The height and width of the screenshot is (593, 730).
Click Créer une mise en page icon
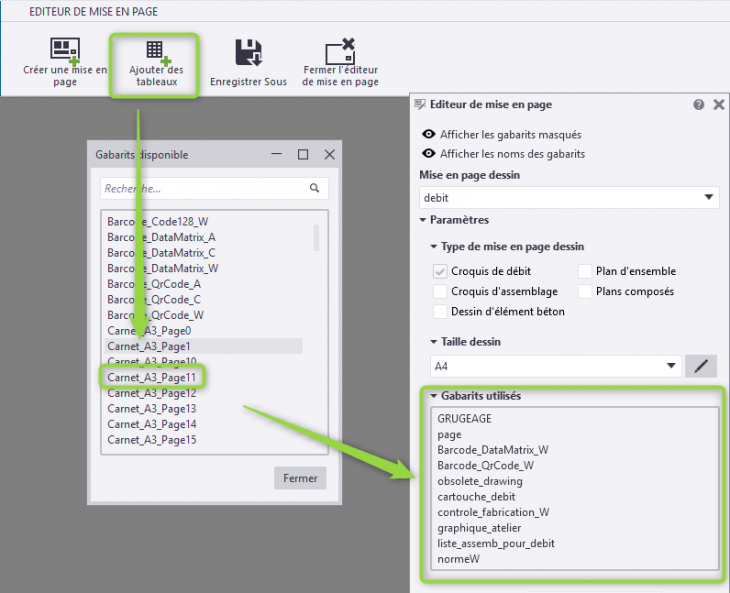65,51
